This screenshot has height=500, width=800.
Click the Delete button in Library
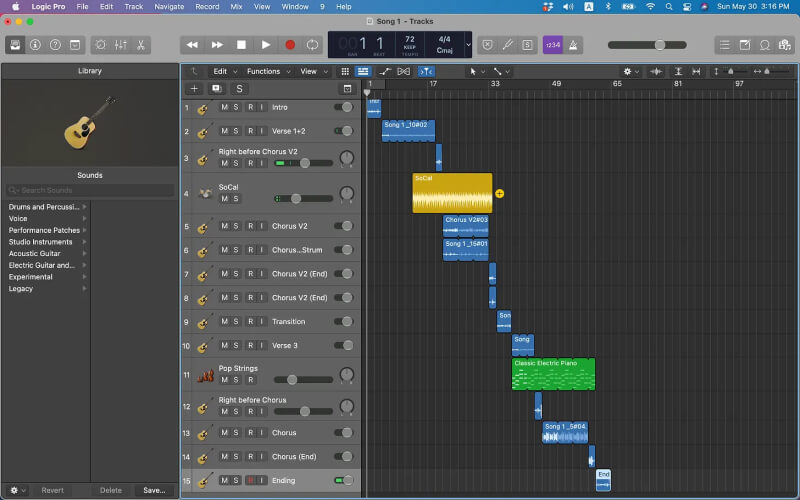pyautogui.click(x=111, y=490)
